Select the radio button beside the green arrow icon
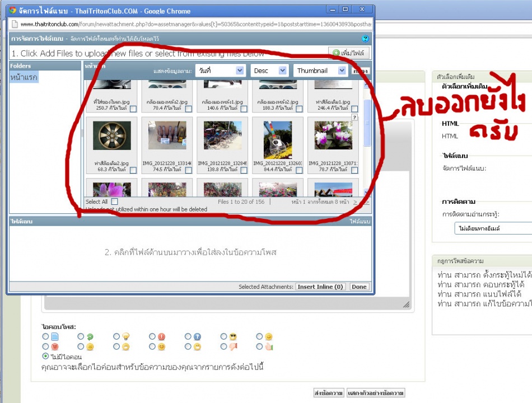 click(x=81, y=336)
